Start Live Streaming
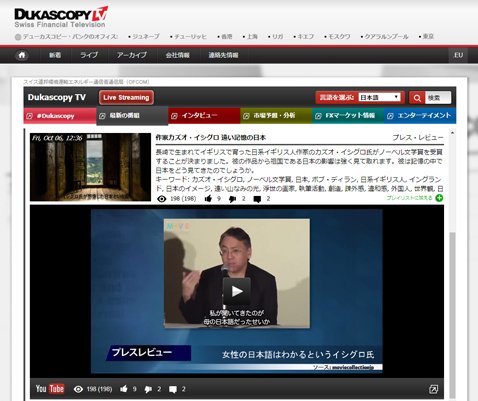The image size is (478, 401). [126, 97]
